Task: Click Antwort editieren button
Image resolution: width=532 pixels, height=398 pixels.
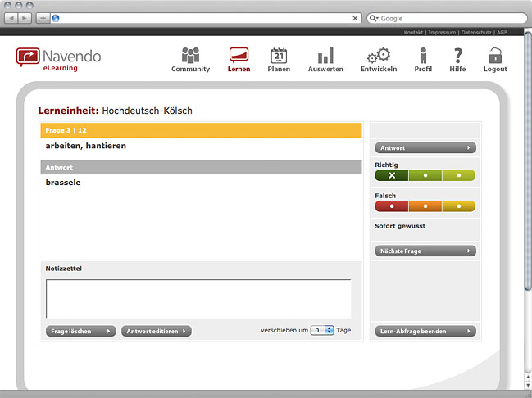Action: pyautogui.click(x=157, y=331)
